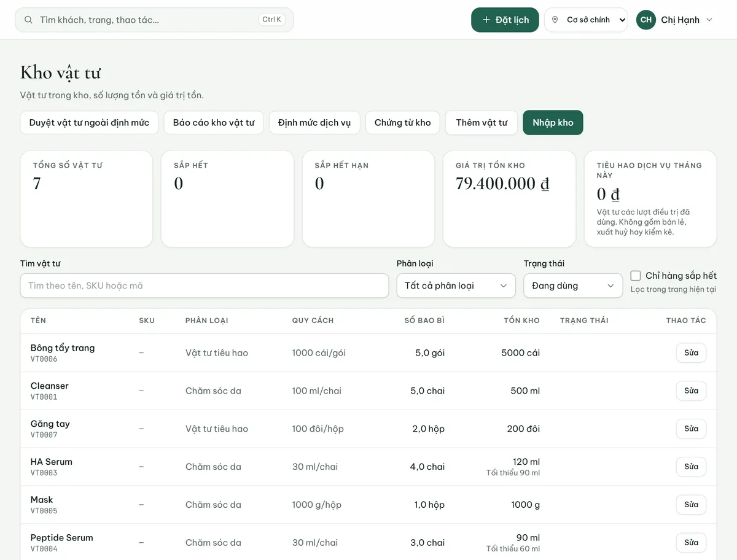Click the TỒN KHO column header
Viewport: 737px width, 560px height.
[x=521, y=321]
